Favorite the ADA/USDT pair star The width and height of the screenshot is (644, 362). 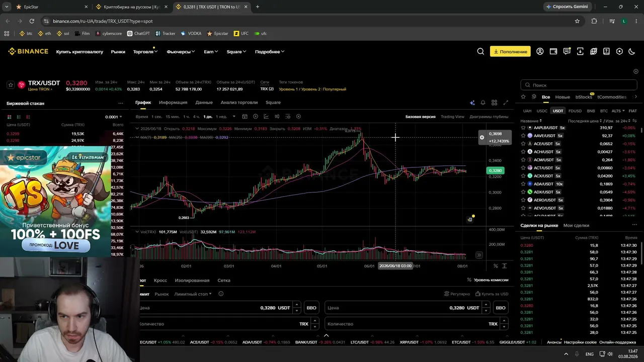(x=523, y=184)
